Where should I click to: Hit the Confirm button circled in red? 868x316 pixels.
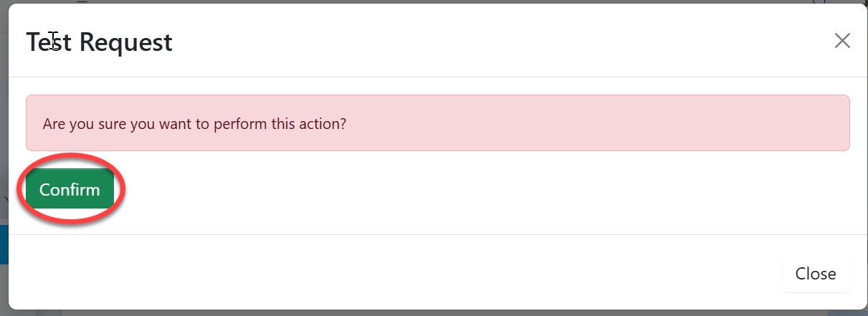pos(70,190)
